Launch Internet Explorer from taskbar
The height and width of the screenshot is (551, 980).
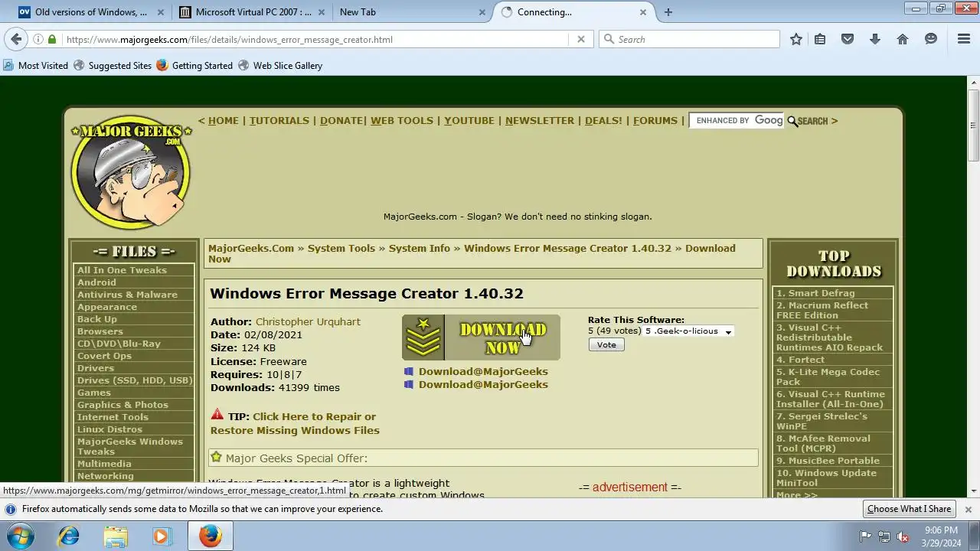point(69,536)
